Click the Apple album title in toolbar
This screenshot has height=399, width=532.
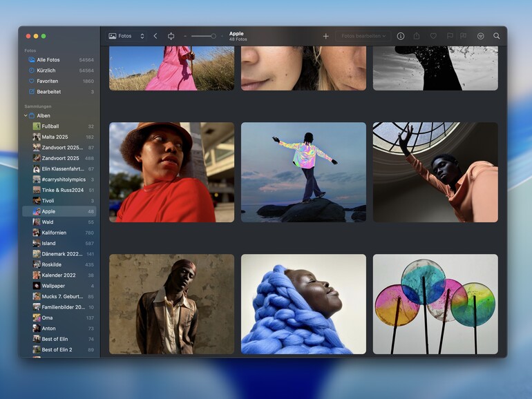(236, 34)
